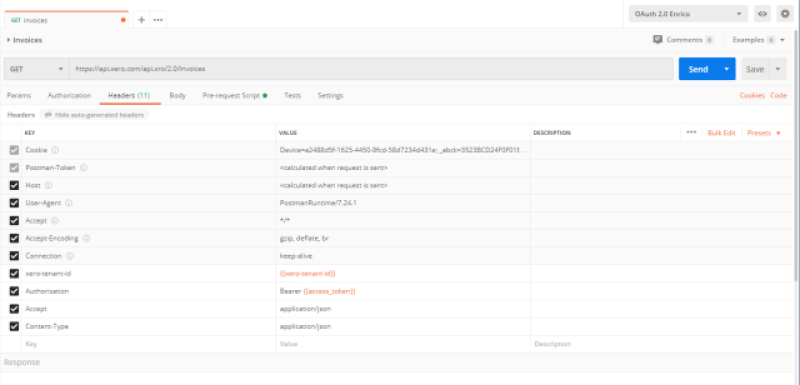Click the Send button
This screenshot has height=385, width=800.
pos(698,69)
